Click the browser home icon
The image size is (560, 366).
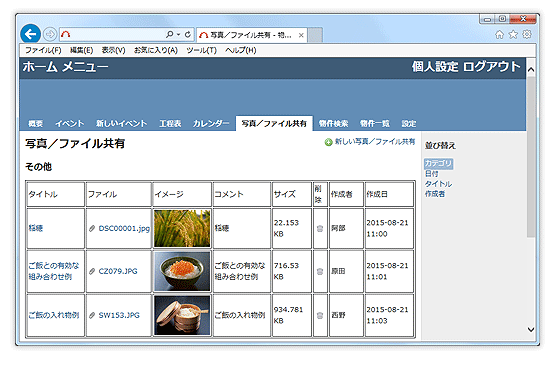[x=499, y=35]
